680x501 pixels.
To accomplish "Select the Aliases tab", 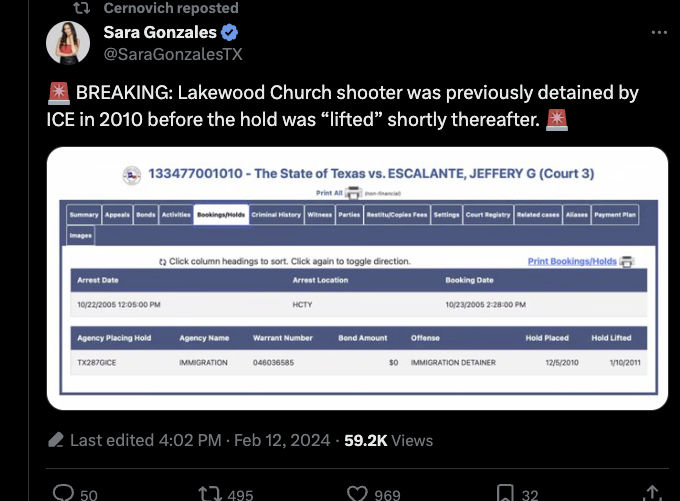I will tap(577, 215).
